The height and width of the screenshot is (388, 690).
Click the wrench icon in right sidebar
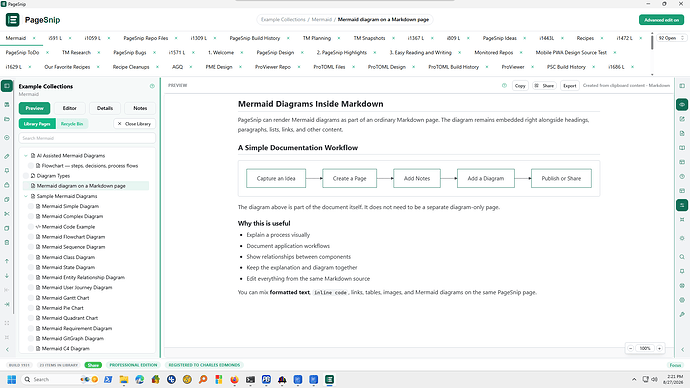682,314
